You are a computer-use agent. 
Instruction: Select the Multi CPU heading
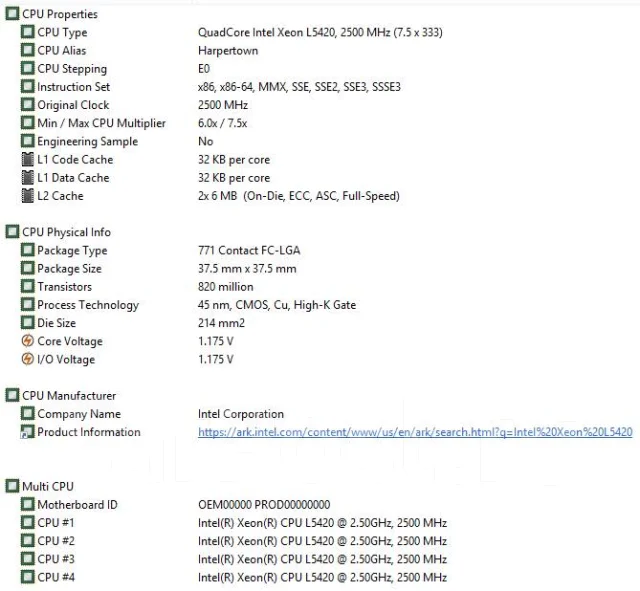pos(48,487)
